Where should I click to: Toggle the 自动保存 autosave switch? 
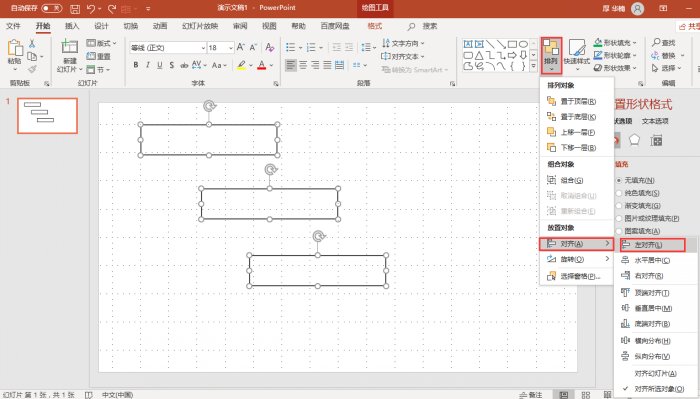(x=51, y=8)
